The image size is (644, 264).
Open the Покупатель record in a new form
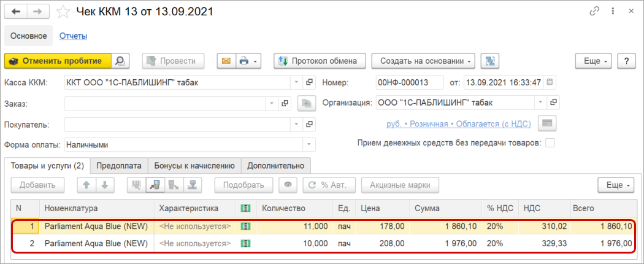[309, 123]
